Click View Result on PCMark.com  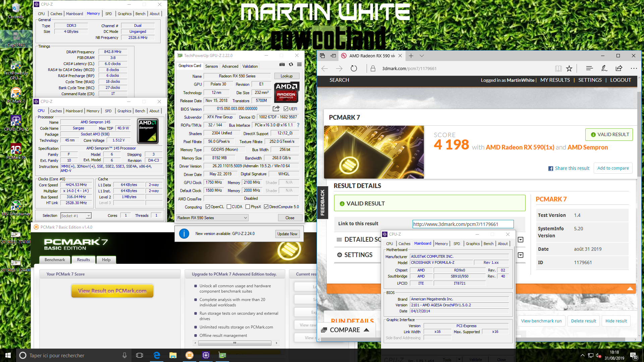112,291
